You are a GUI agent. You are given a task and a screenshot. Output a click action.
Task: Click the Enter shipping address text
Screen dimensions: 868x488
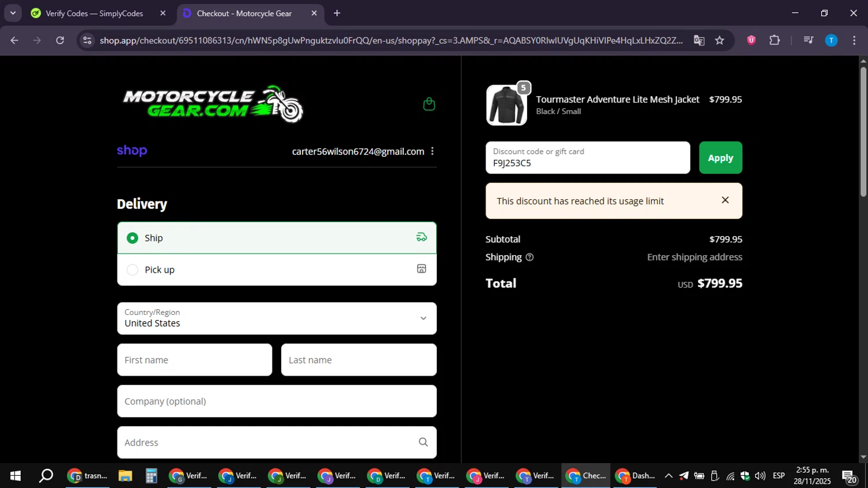point(694,257)
